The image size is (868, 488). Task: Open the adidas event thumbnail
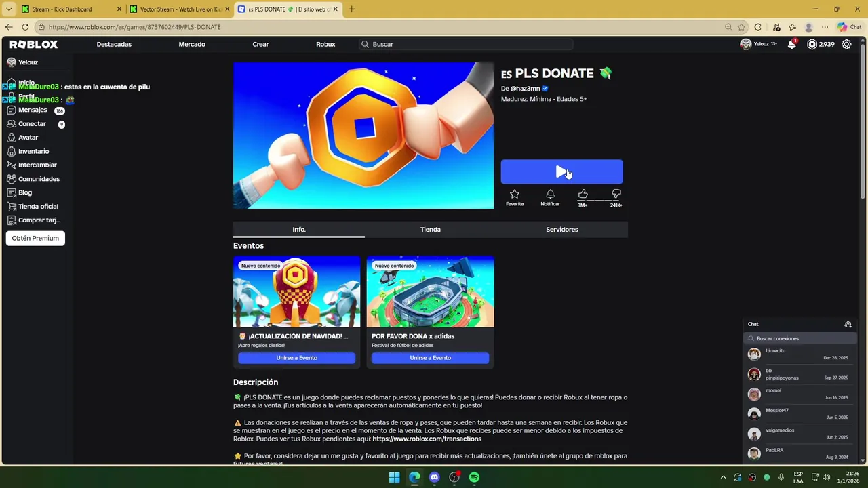430,291
